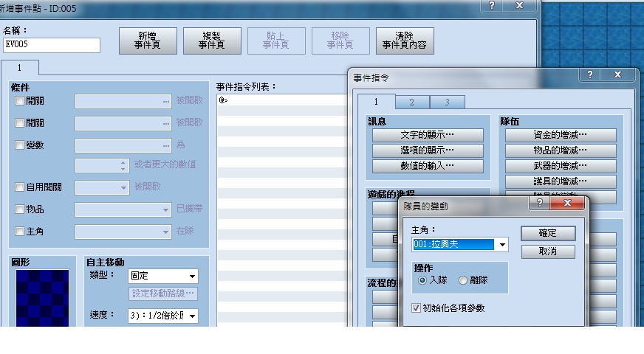Enable the 主角 condition checkbox
644x354 pixels.
point(19,232)
